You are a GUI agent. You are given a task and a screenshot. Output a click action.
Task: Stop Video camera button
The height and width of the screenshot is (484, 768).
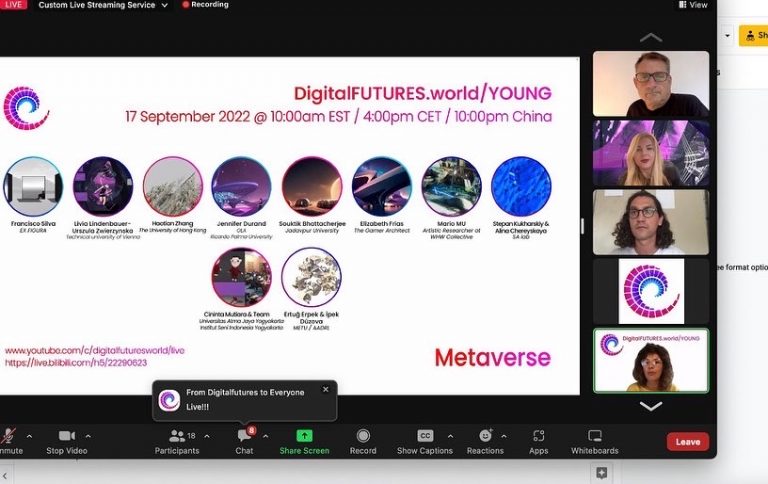pos(67,441)
